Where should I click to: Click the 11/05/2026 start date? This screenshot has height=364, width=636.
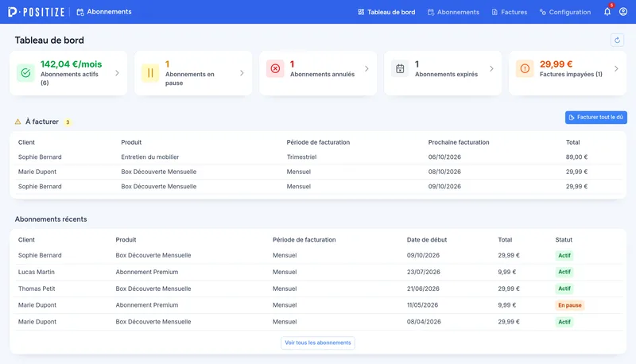[x=422, y=305]
